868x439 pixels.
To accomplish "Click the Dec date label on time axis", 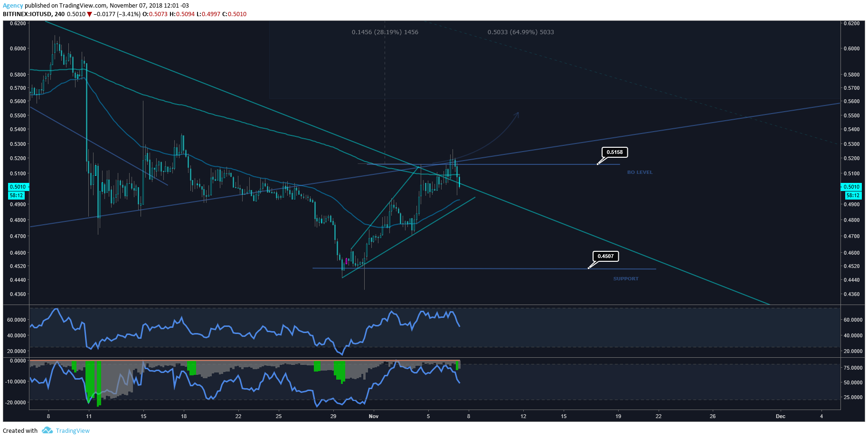I will coord(781,416).
